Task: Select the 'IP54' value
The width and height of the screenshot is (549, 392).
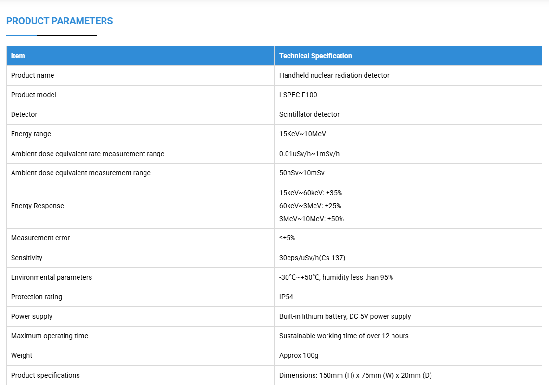Action: [286, 297]
